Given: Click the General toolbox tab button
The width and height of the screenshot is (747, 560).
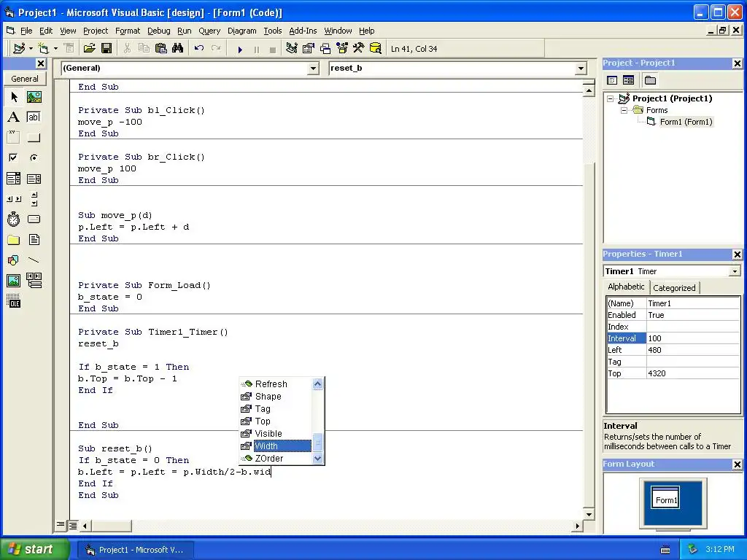Looking at the screenshot, I should (24, 79).
